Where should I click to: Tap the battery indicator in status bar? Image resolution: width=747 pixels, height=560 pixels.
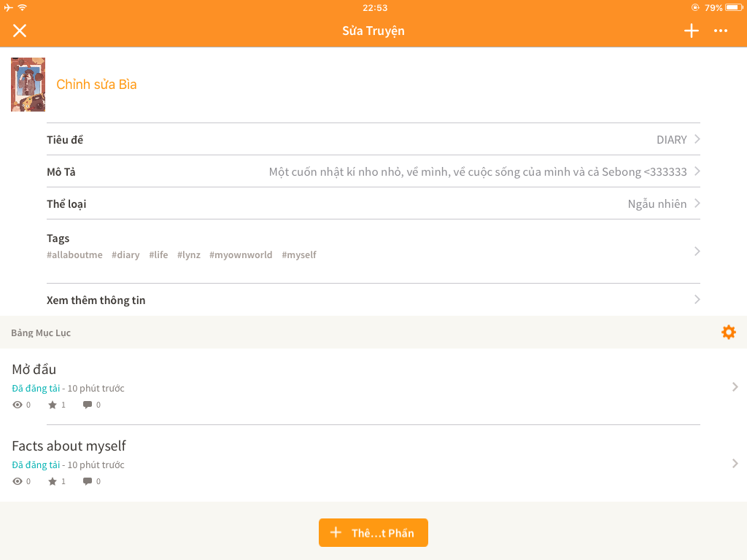coord(732,8)
